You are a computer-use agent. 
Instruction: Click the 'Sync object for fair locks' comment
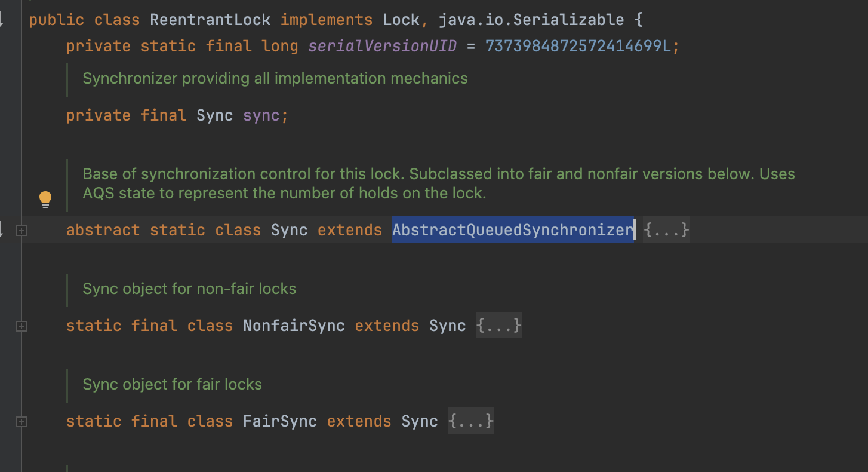click(x=172, y=384)
